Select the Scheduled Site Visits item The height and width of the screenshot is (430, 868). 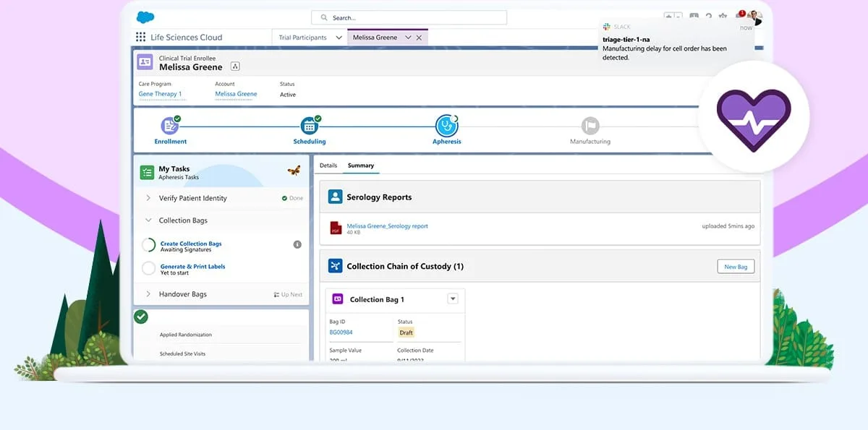tap(183, 354)
